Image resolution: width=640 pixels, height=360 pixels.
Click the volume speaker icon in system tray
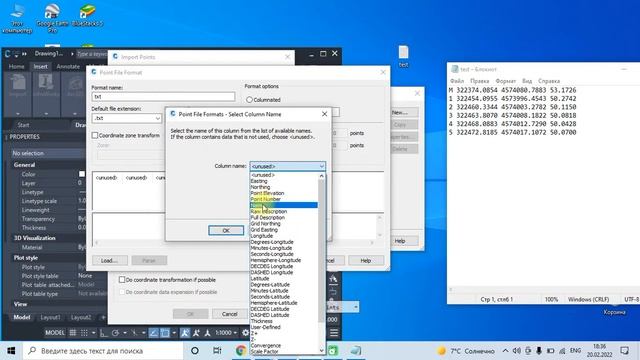[517, 351]
